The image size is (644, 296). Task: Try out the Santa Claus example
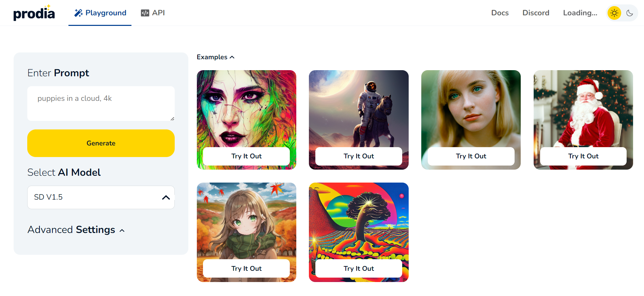pyautogui.click(x=583, y=156)
